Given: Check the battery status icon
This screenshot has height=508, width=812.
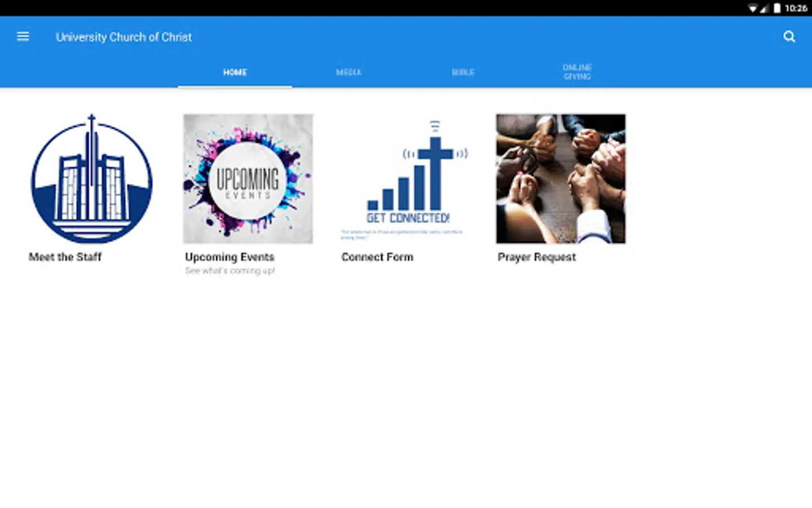Looking at the screenshot, I should [777, 8].
